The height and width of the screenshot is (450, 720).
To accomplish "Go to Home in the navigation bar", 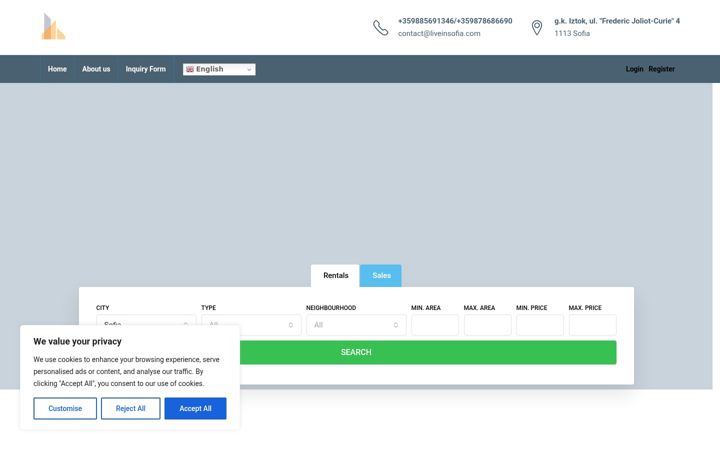I will tap(57, 69).
